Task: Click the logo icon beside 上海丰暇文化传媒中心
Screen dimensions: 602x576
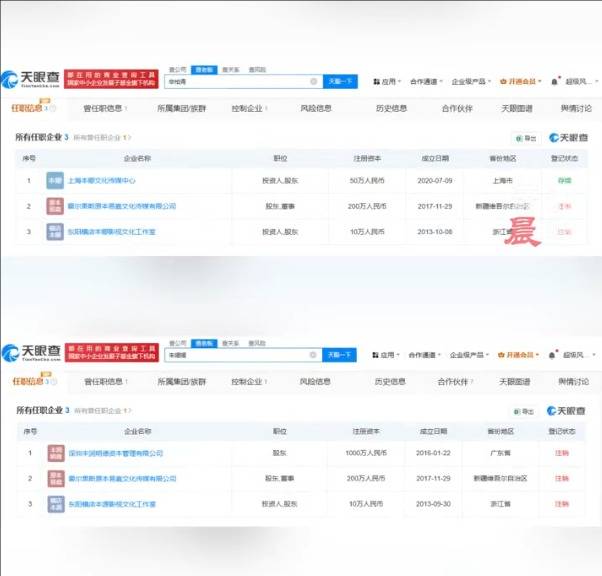Action: (x=54, y=180)
